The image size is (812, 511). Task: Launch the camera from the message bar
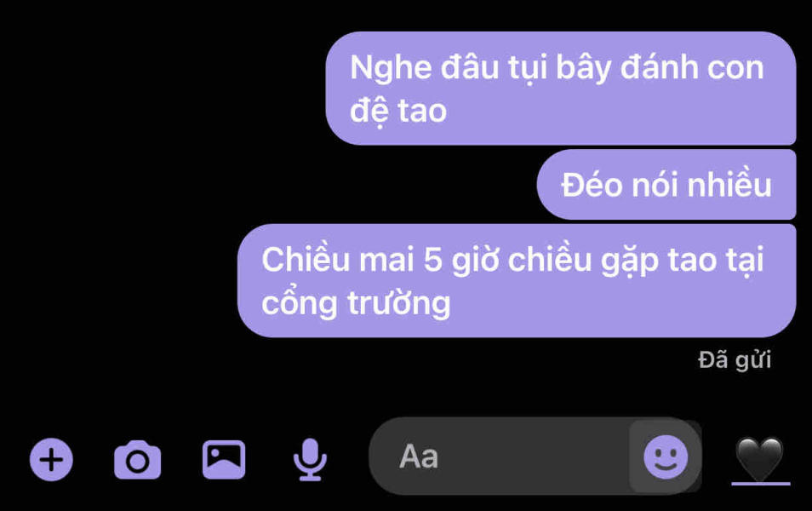point(137,460)
